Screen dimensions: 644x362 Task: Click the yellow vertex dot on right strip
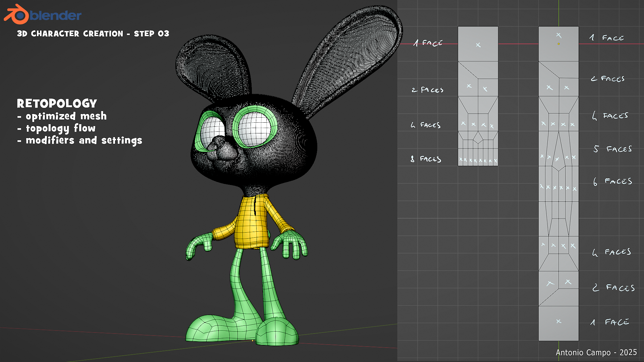point(558,44)
